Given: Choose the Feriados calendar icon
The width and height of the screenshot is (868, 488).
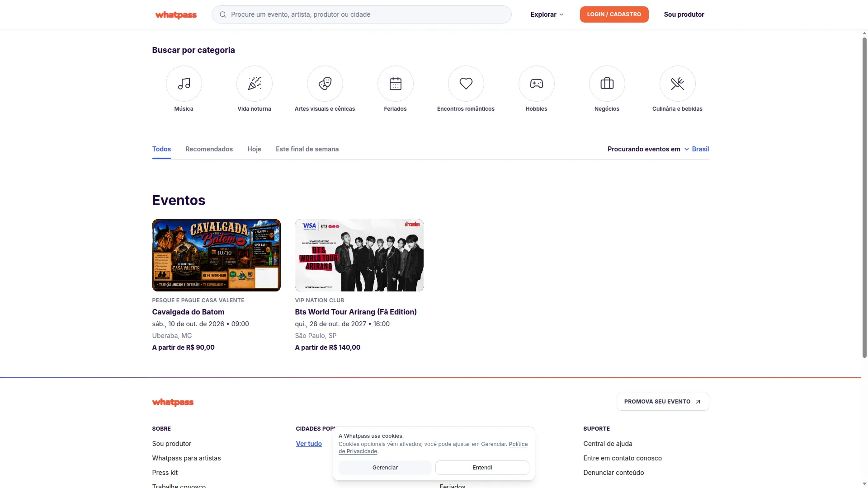Looking at the screenshot, I should (x=395, y=84).
